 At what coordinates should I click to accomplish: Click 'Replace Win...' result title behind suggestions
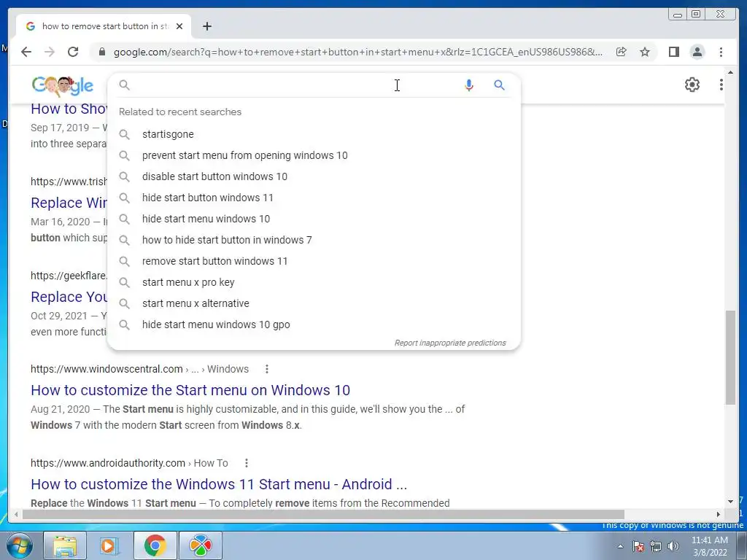click(69, 203)
